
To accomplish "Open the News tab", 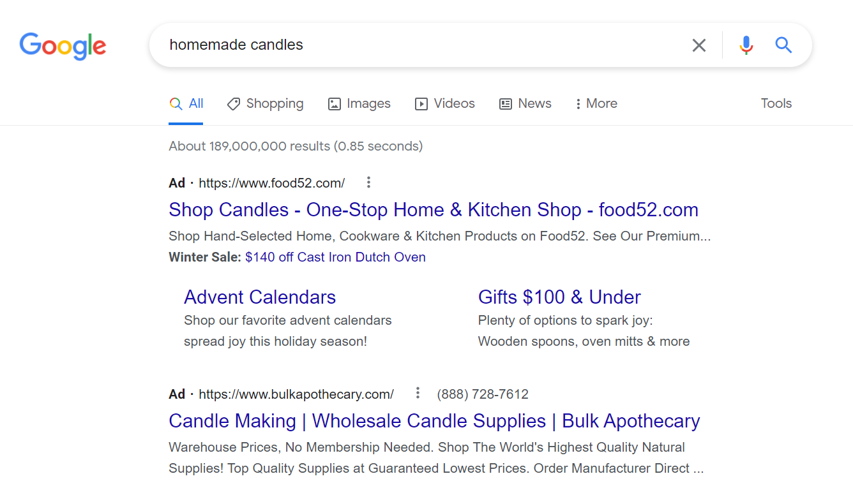I will click(x=525, y=103).
